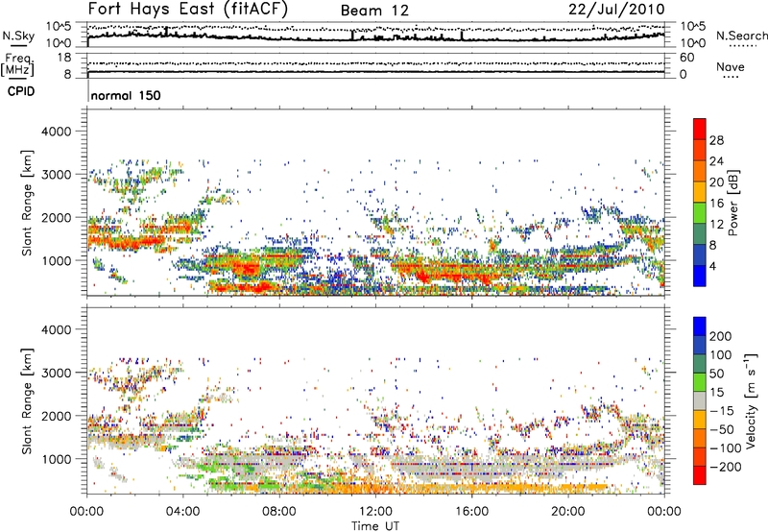Pick the Velocity segment between -200 and -100
768x532 pixels.
(x=700, y=456)
